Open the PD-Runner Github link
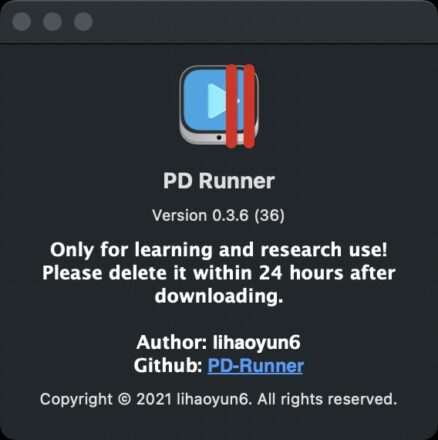The height and width of the screenshot is (440, 438). pyautogui.click(x=255, y=366)
